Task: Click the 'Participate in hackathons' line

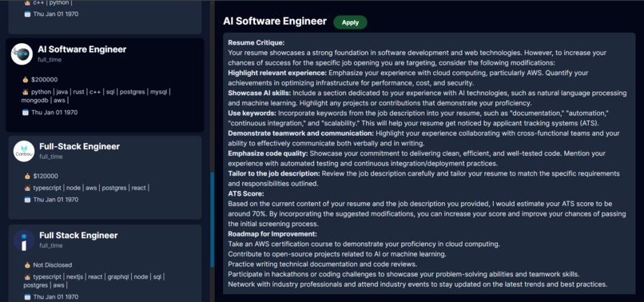Action: click(x=403, y=274)
